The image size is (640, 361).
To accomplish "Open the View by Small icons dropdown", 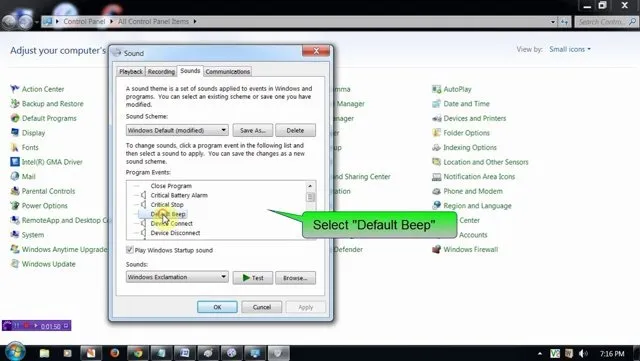I will pos(570,49).
